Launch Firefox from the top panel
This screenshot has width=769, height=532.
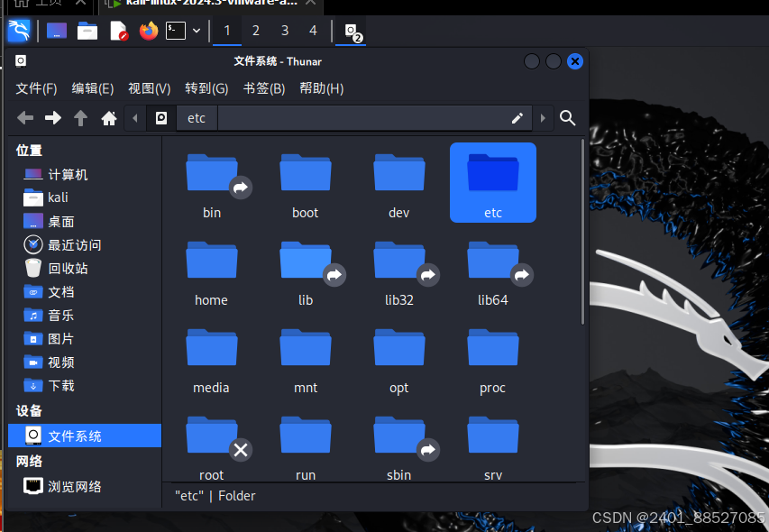(148, 32)
